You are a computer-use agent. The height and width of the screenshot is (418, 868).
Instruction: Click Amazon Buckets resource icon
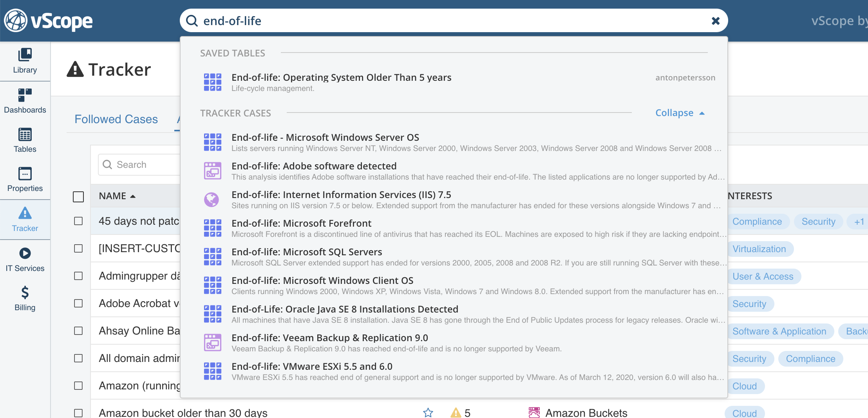click(x=534, y=413)
